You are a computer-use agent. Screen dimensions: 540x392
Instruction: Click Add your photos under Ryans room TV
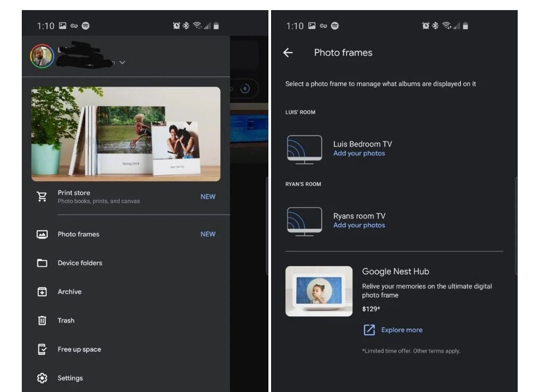pyautogui.click(x=359, y=225)
